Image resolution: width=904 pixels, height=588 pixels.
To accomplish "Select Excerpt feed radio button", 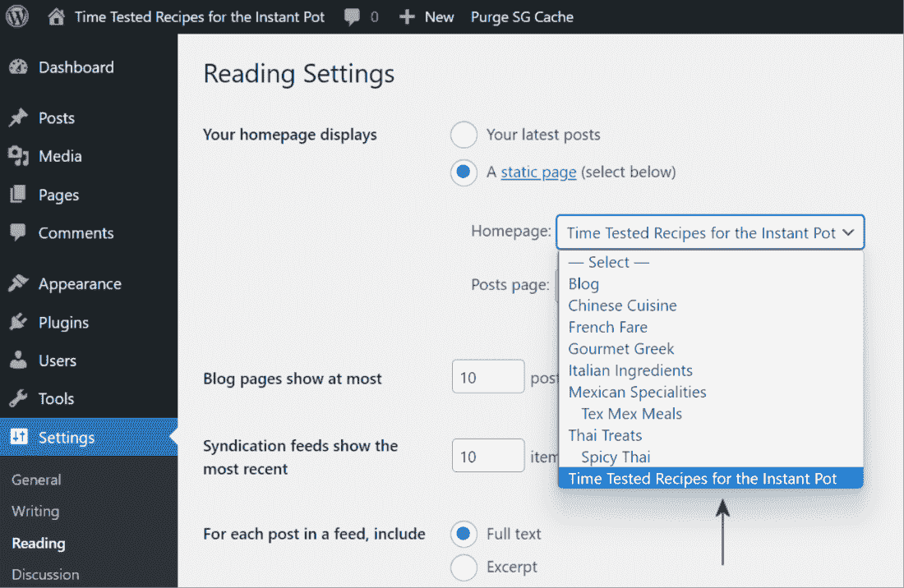I will tap(464, 567).
